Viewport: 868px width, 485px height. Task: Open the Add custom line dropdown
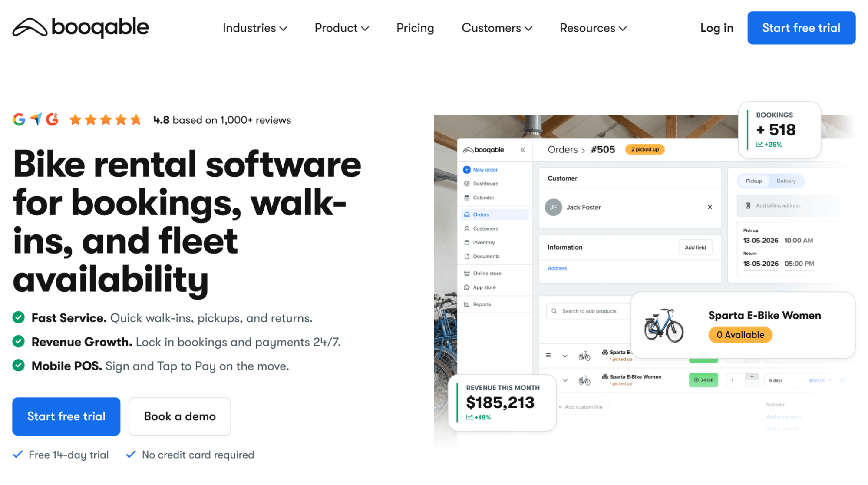click(581, 407)
